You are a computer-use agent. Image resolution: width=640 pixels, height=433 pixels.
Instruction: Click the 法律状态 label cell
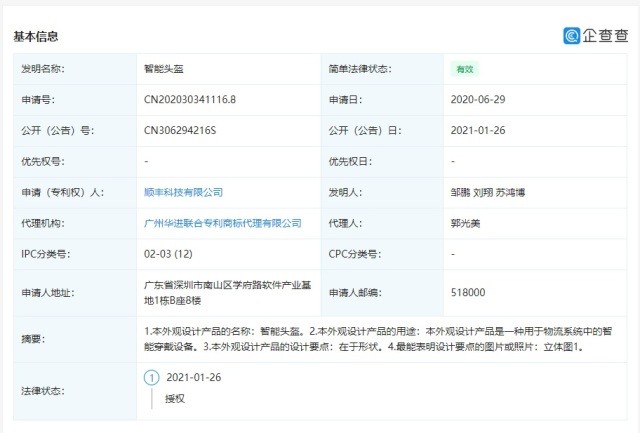coord(75,391)
